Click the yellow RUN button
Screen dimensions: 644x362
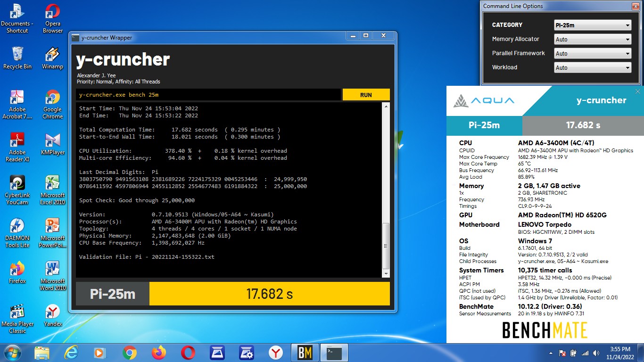click(x=366, y=95)
